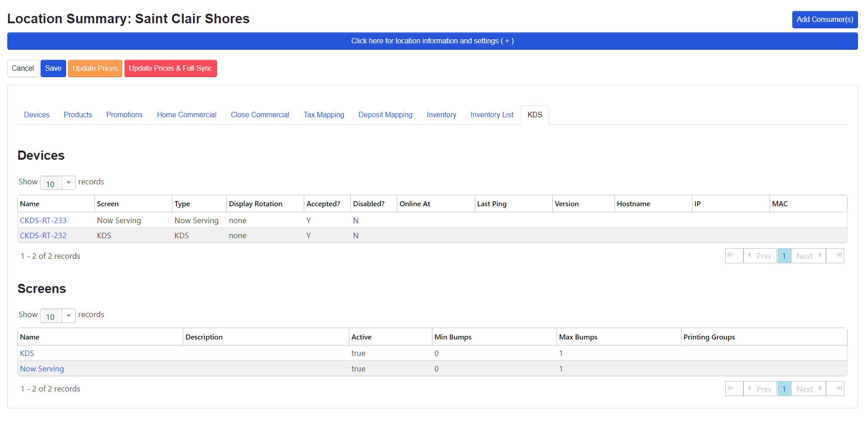868x423 pixels.
Task: Open device CKDS-RT-233 details
Action: pyautogui.click(x=43, y=220)
